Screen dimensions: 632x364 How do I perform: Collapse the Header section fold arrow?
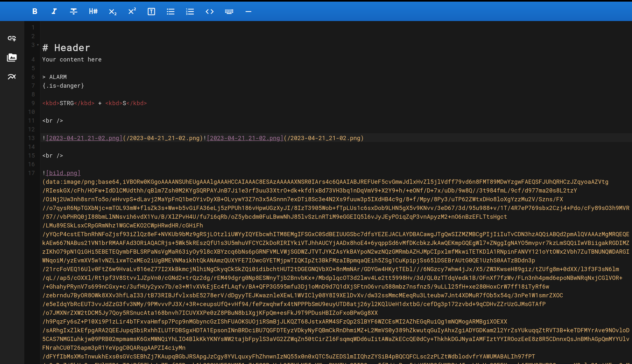click(38, 45)
